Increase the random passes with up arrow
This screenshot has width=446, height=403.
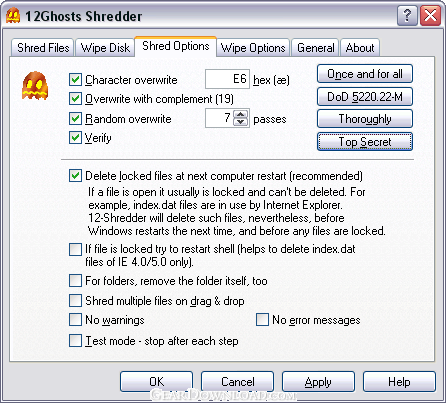(x=241, y=114)
